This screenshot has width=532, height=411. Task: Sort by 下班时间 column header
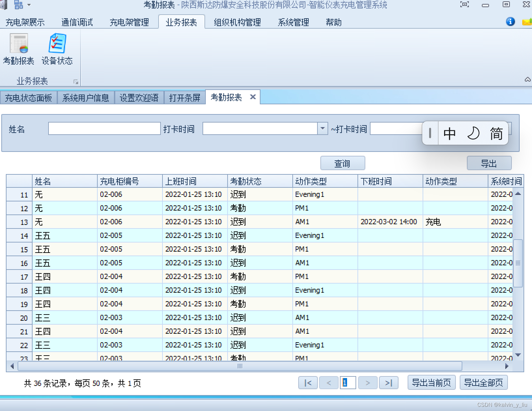click(390, 181)
